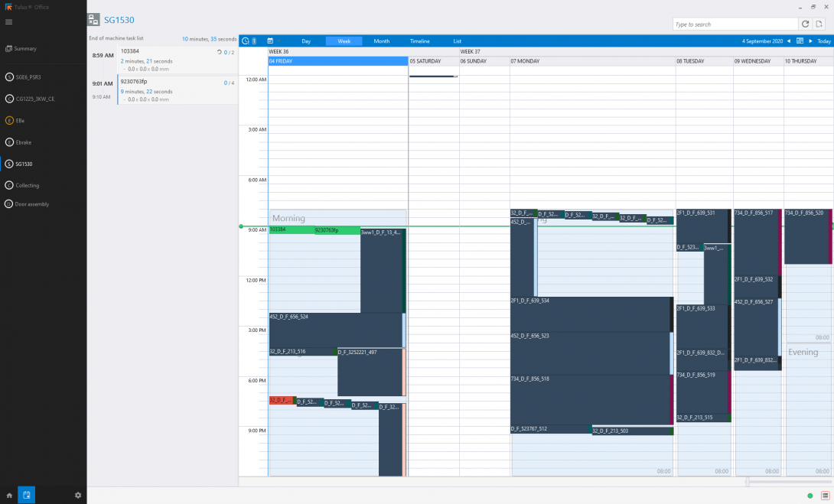Image resolution: width=834 pixels, height=504 pixels.
Task: Click the home icon at bottom left
Action: (9, 495)
